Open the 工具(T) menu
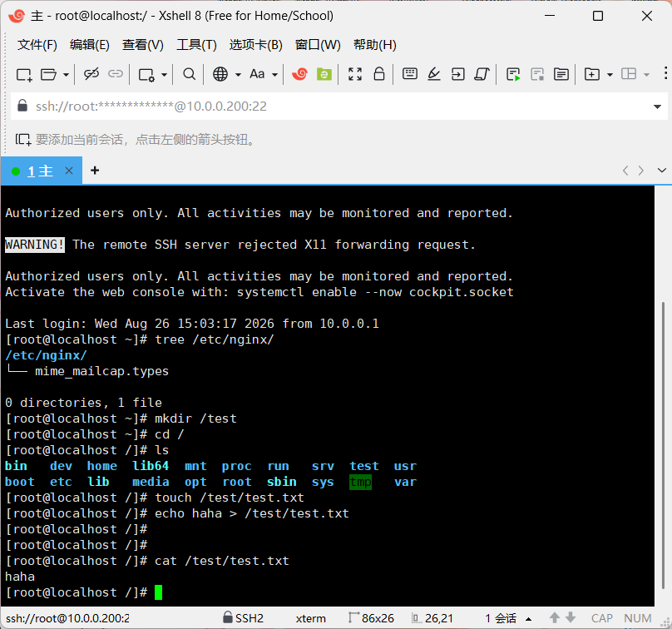672x629 pixels. (x=196, y=45)
